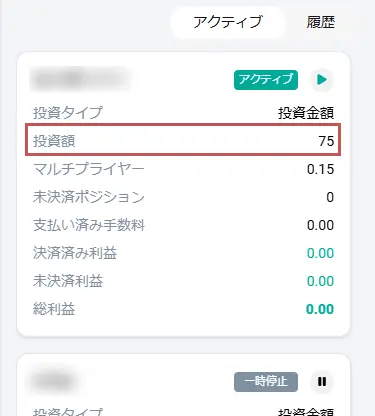Select the highlighted 投資額 row
This screenshot has width=375, height=416.
point(183,140)
